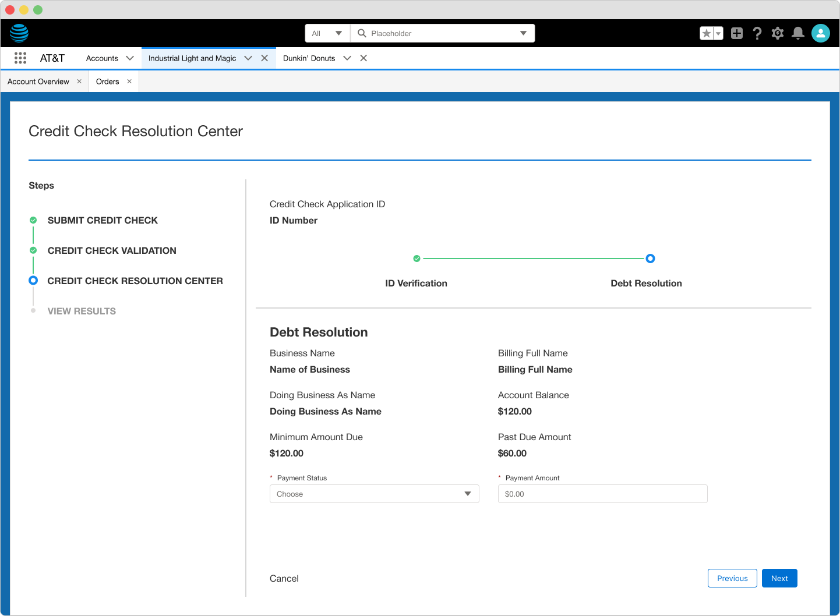This screenshot has height=616, width=840.
Task: Select the Submit Credit Check step
Action: 103,220
